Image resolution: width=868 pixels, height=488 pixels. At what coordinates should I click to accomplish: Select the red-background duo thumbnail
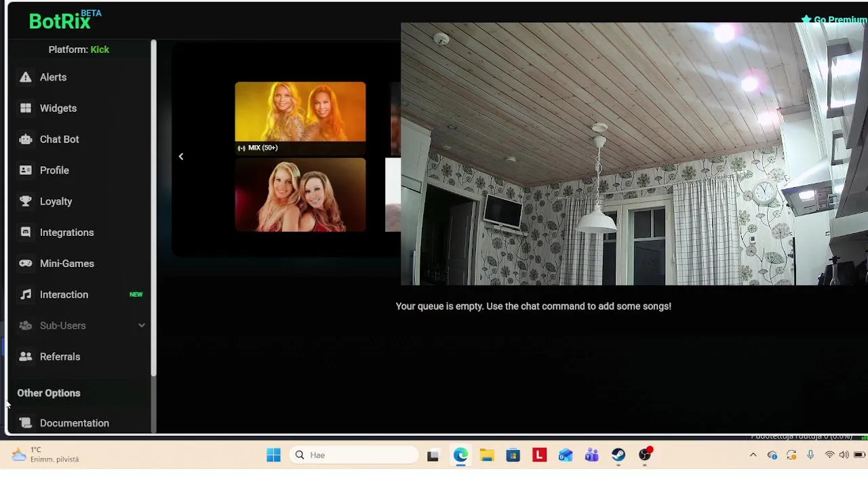(x=300, y=195)
